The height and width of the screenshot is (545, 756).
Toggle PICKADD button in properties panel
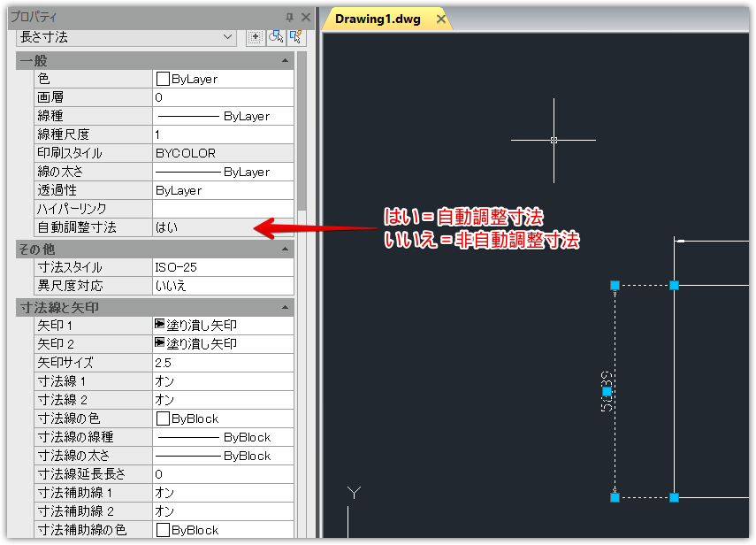pyautogui.click(x=255, y=36)
